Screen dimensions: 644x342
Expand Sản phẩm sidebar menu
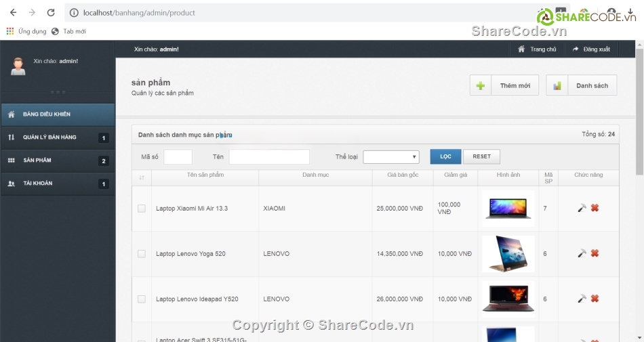click(58, 161)
